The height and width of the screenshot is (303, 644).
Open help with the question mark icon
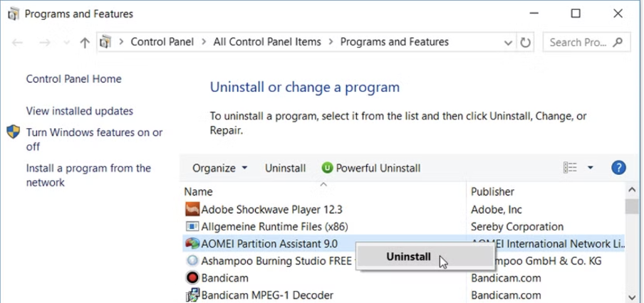click(x=618, y=168)
